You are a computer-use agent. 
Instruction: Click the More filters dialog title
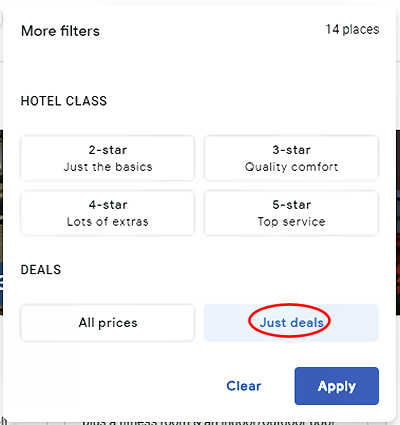(x=60, y=31)
